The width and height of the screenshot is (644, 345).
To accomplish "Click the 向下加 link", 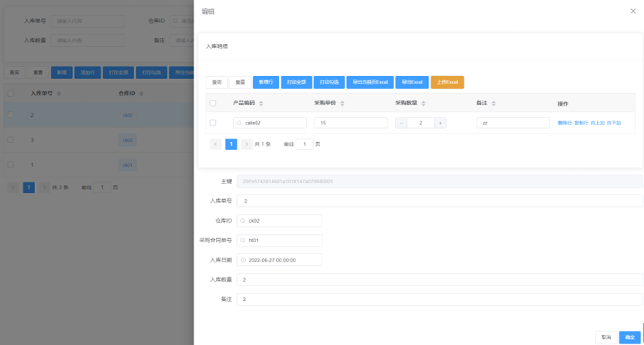I will [x=614, y=123].
